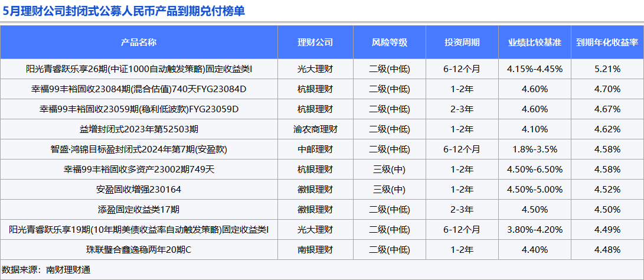Click 三级(中) in the 23002期 row
Screen dimensions: 644x280
[390, 170]
